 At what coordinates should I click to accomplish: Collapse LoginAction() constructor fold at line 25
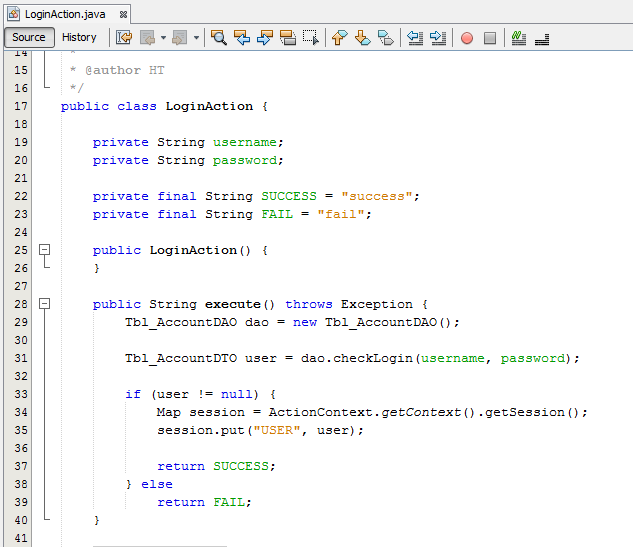(x=44, y=250)
